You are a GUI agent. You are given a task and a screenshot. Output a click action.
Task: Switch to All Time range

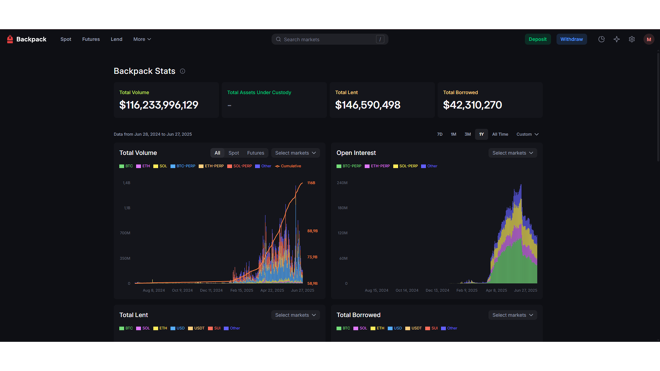pos(500,134)
